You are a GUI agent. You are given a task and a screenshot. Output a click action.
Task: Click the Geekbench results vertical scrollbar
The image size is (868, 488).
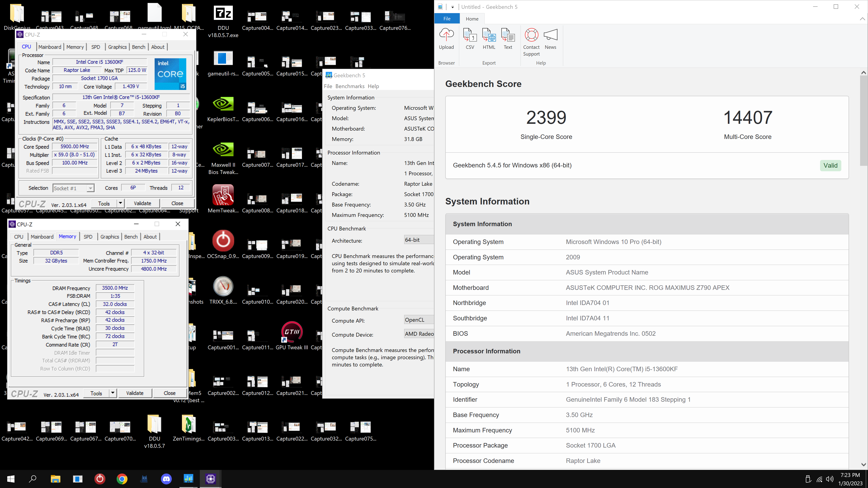point(863,121)
